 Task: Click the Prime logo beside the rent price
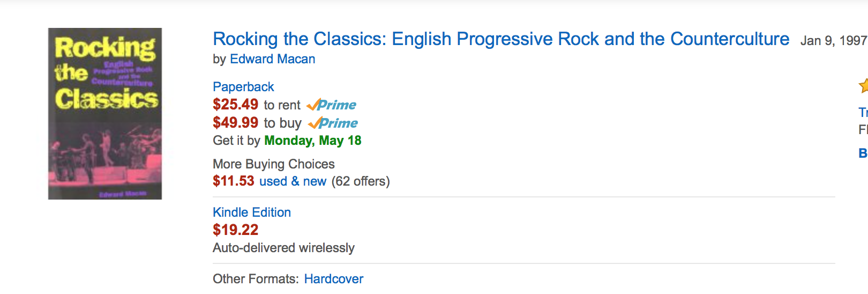(x=332, y=105)
